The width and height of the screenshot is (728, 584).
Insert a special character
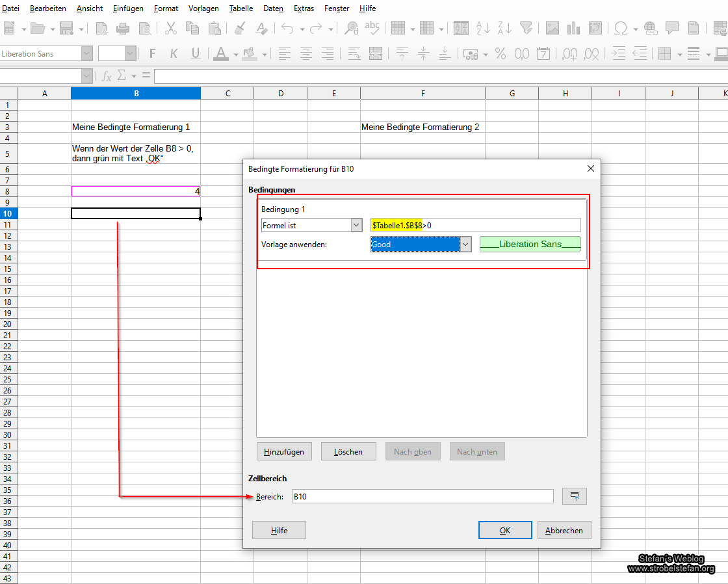[x=622, y=29]
